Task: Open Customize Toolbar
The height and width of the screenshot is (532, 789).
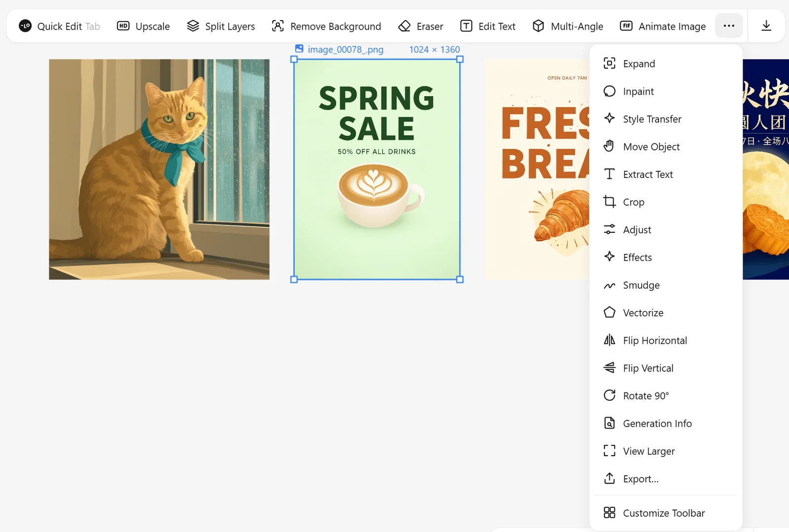Action: (x=666, y=513)
